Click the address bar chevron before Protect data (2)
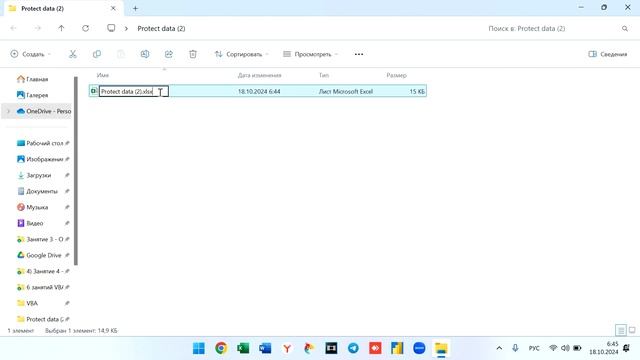This screenshot has width=640, height=360. (127, 29)
